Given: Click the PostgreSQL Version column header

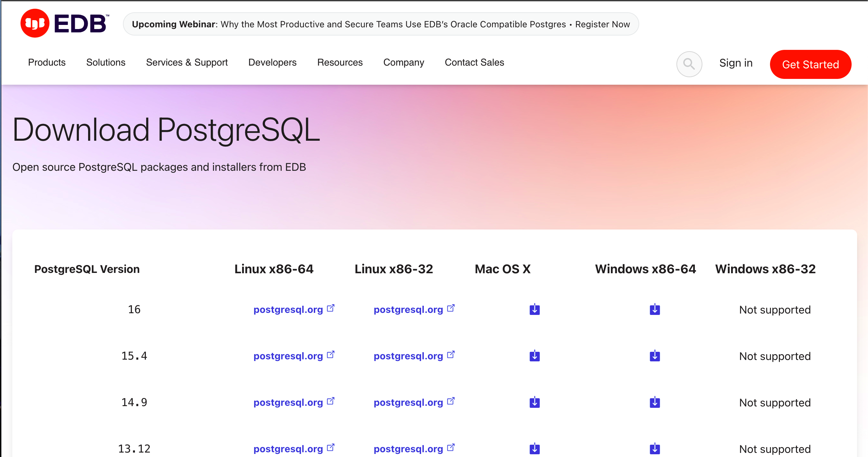Looking at the screenshot, I should point(87,269).
